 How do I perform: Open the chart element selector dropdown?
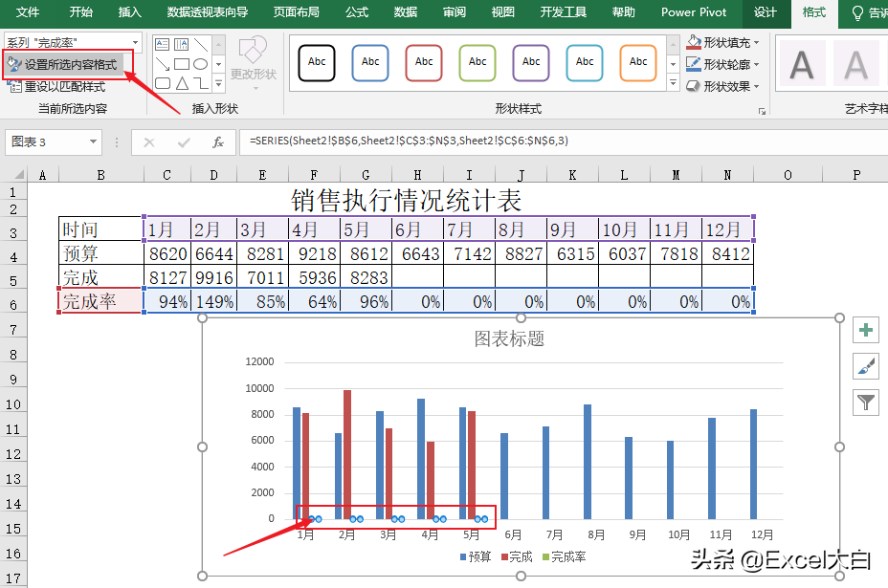135,42
